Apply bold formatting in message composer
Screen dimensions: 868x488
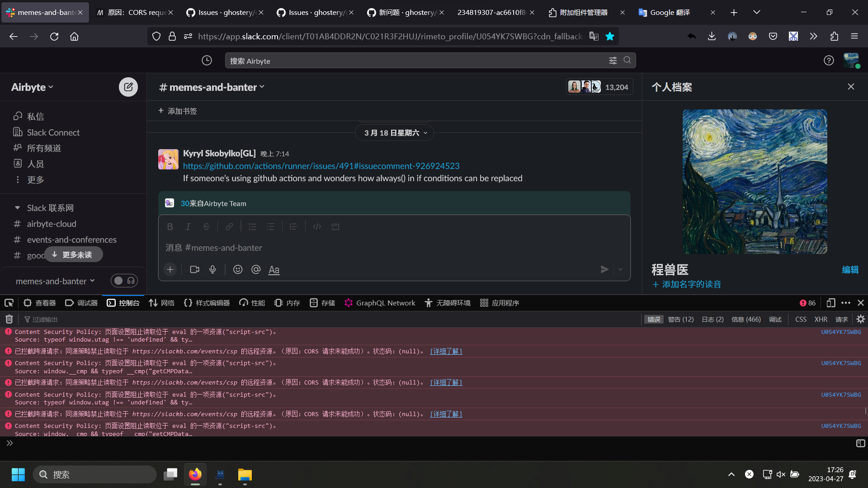(170, 226)
